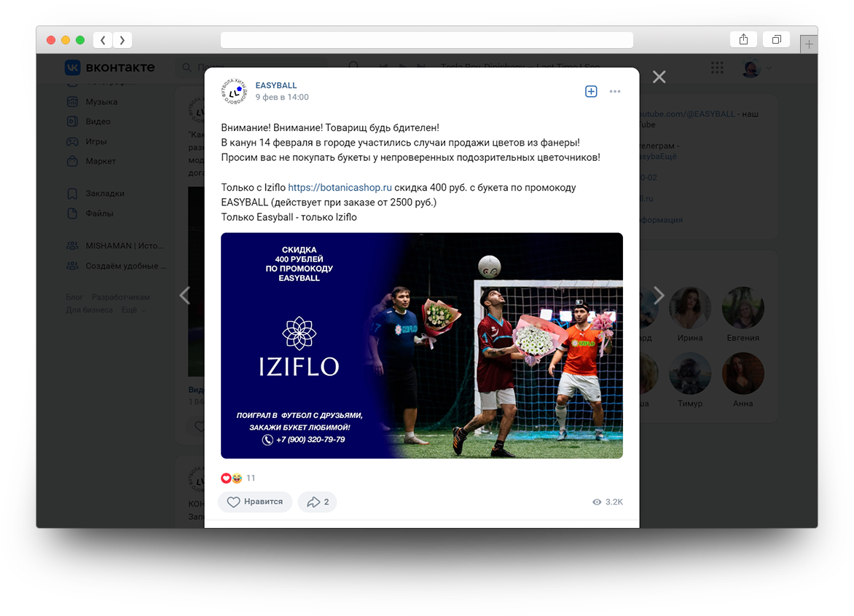Open the youtube.com/@EASYBALL link in sidebar
This screenshot has height=616, width=854.
coord(687,114)
